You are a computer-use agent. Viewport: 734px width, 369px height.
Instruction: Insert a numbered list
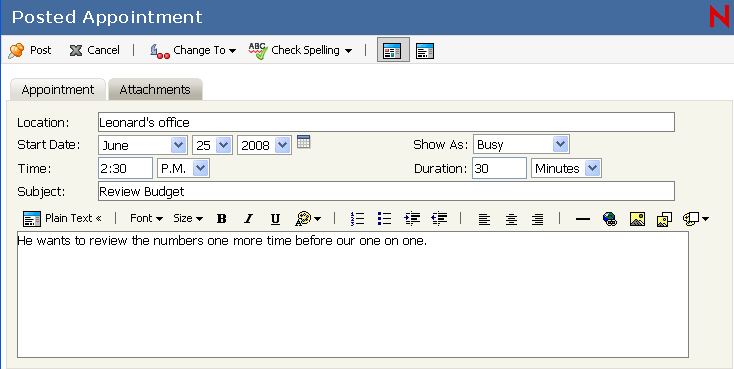357,219
